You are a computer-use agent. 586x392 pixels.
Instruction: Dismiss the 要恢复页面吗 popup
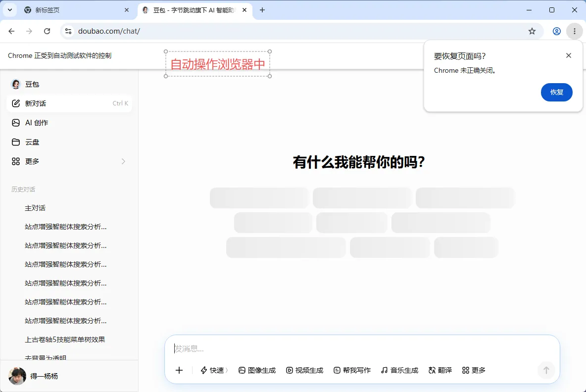[x=569, y=55]
